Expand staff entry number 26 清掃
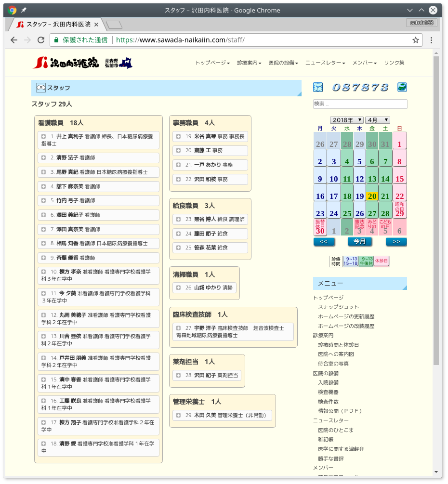 click(x=178, y=288)
